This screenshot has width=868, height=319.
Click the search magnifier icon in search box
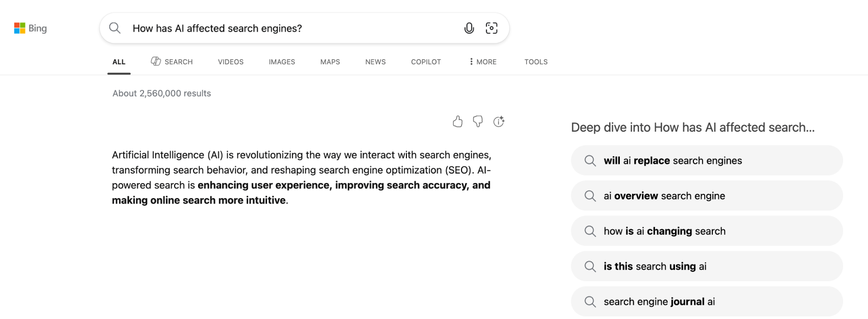click(x=115, y=28)
